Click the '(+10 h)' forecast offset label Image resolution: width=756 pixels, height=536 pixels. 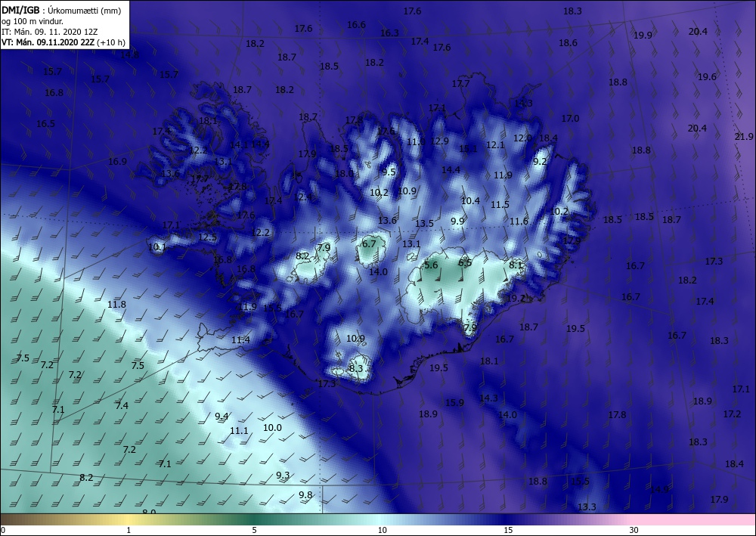111,42
